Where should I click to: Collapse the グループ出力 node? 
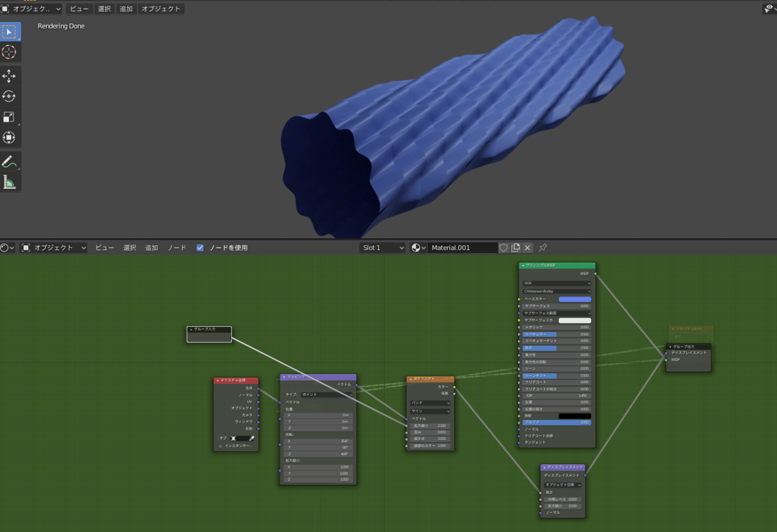click(x=670, y=346)
